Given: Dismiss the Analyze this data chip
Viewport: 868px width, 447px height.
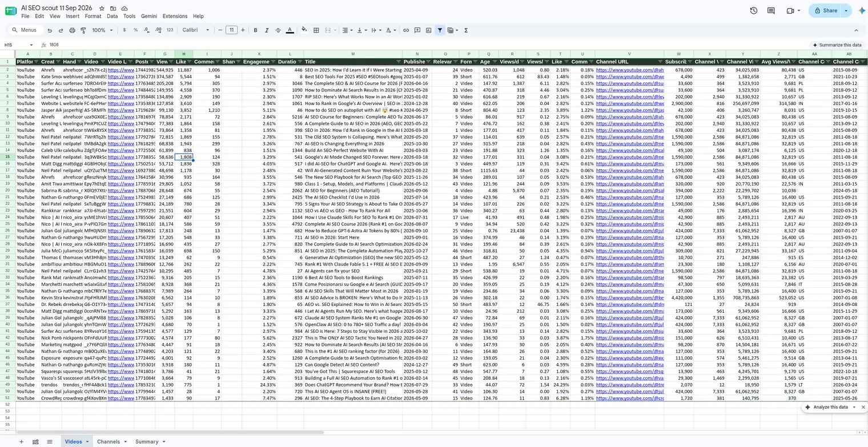Looking at the screenshot, I should click(x=863, y=407).
